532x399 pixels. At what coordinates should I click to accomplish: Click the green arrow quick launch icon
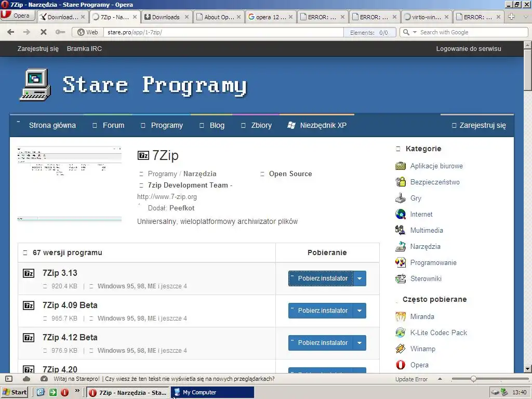(x=53, y=392)
